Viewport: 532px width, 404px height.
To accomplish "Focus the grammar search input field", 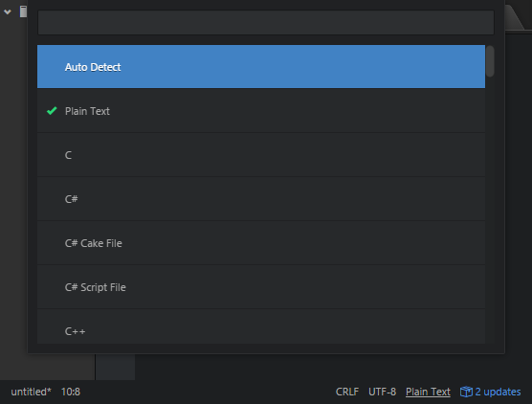I will click(x=266, y=22).
